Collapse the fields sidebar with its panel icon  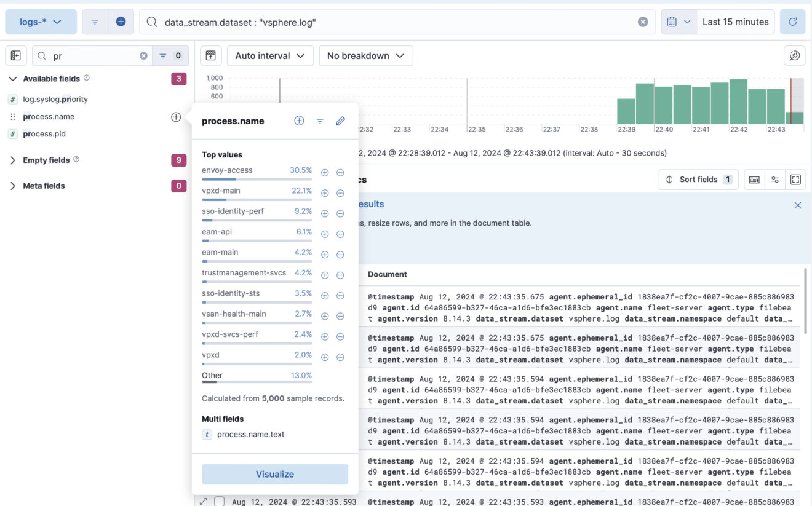coord(16,55)
